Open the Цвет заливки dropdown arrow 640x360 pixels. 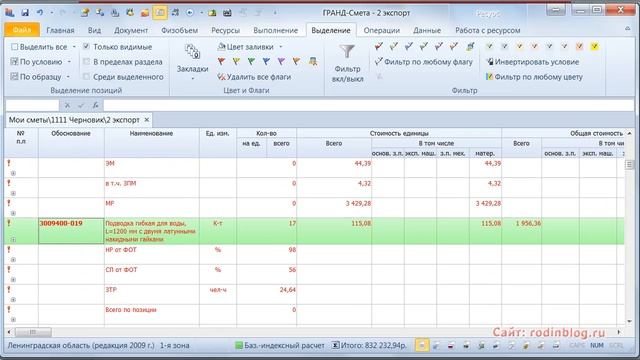click(x=280, y=47)
